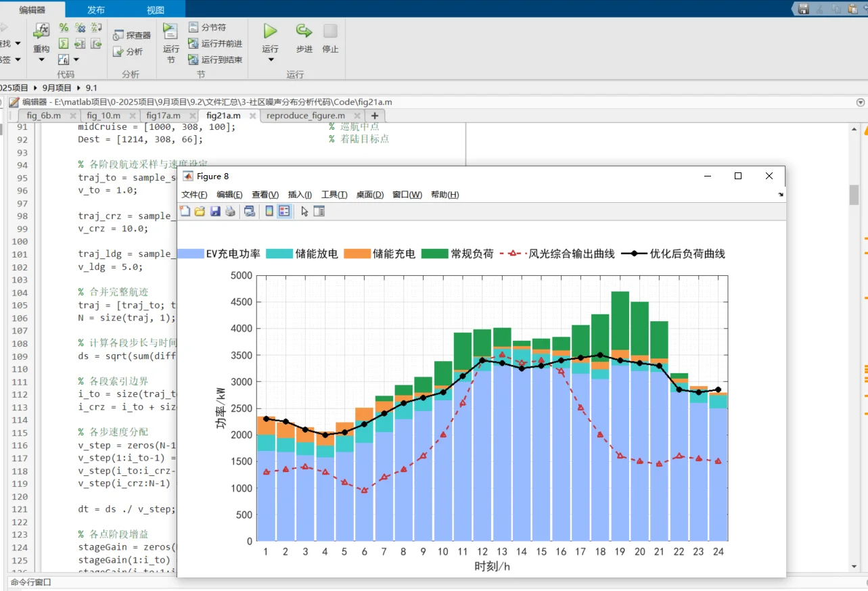Click the Run and Advance (运行并前进) button
The width and height of the screenshot is (868, 591).
coord(215,43)
